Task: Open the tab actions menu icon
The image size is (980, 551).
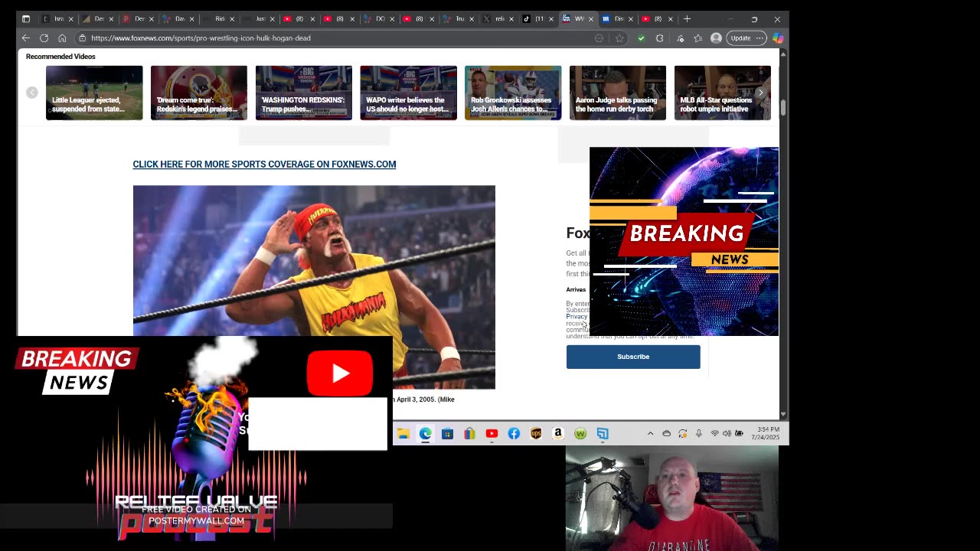Action: 25,19
